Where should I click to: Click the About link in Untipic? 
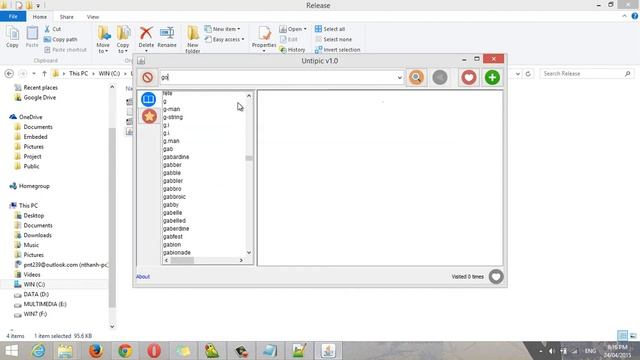(143, 277)
